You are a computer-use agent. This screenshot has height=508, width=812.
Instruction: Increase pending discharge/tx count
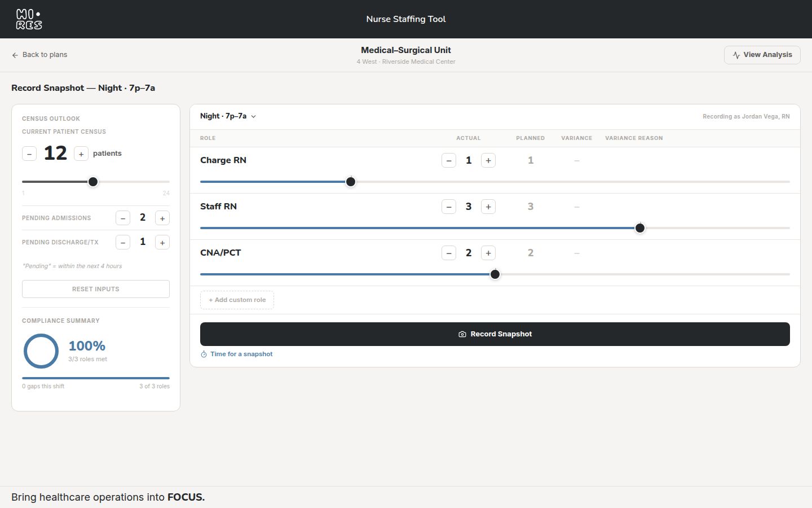162,242
